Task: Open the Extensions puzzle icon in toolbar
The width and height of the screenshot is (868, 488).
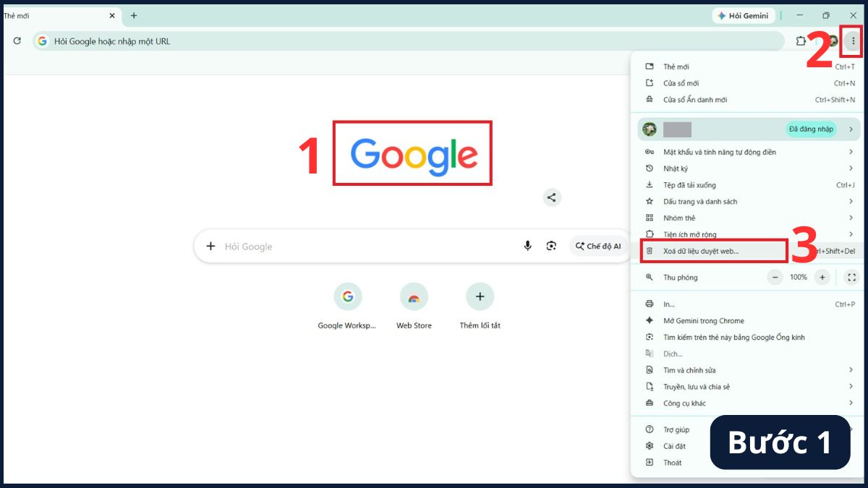Action: (x=801, y=41)
